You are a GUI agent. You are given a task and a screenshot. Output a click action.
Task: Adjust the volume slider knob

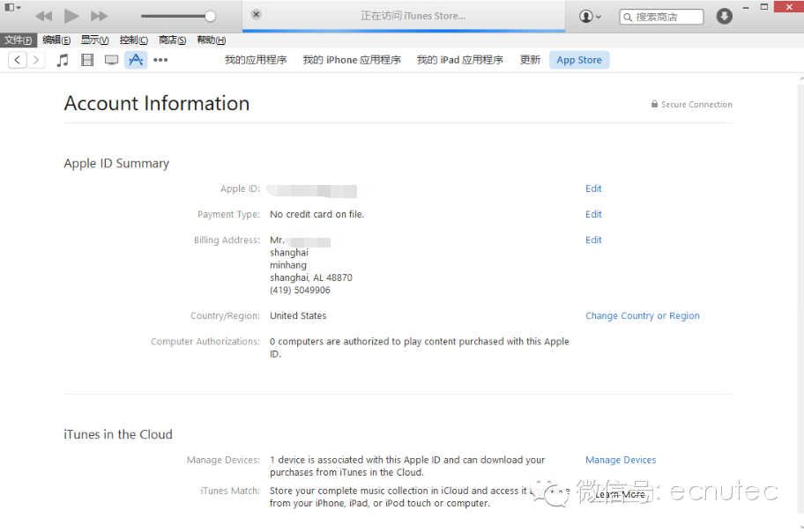point(210,17)
